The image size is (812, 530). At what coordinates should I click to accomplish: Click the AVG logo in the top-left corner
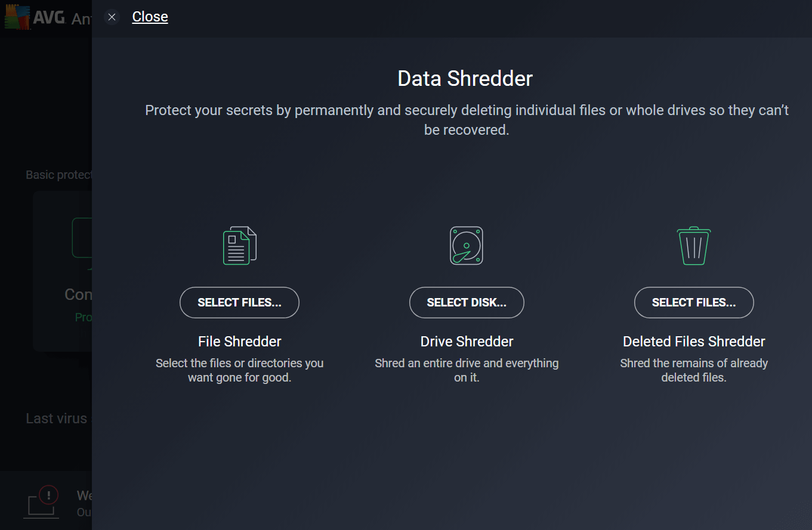coord(35,18)
